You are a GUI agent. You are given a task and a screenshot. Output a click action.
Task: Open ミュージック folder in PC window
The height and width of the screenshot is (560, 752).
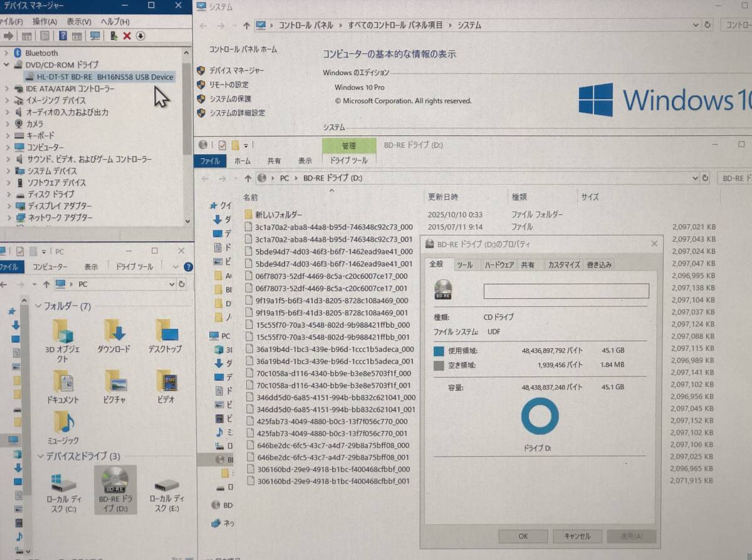tap(63, 428)
